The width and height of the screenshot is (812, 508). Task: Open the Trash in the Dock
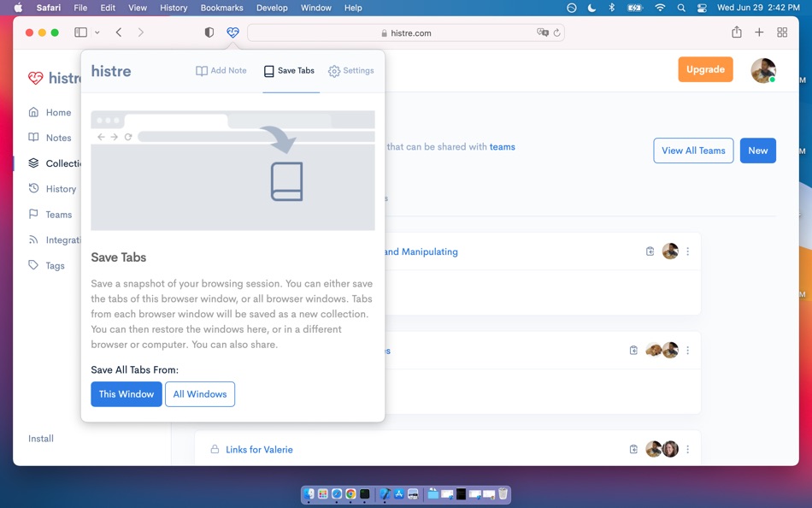[x=503, y=494]
